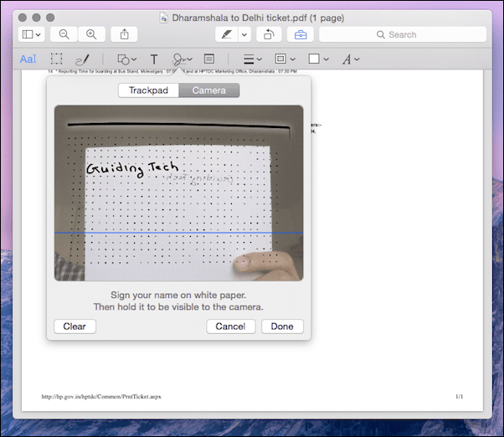Image resolution: width=504 pixels, height=437 pixels.
Task: Open the Shapes dropdown
Action: (126, 59)
